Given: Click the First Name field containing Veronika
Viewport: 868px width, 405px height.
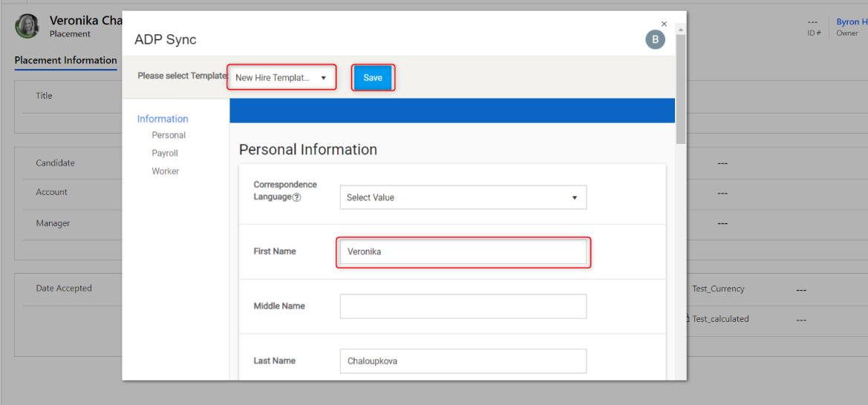Looking at the screenshot, I should coord(463,251).
